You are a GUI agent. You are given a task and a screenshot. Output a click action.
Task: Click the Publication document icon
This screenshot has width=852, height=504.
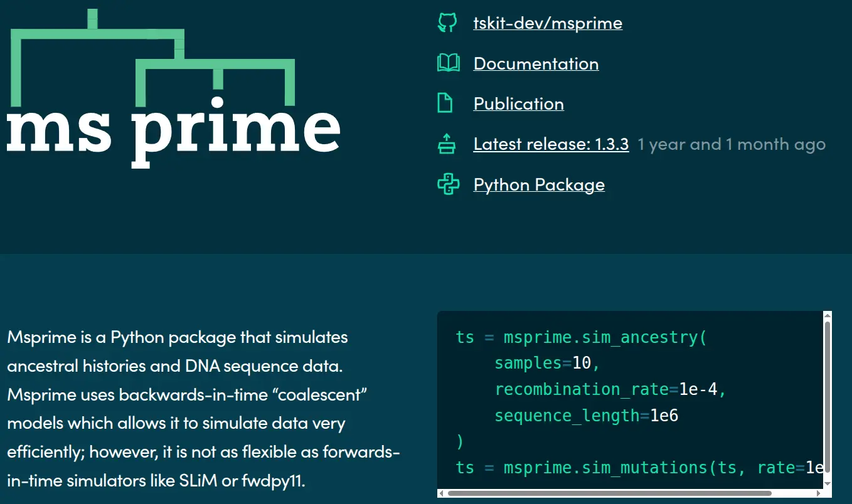(x=447, y=103)
